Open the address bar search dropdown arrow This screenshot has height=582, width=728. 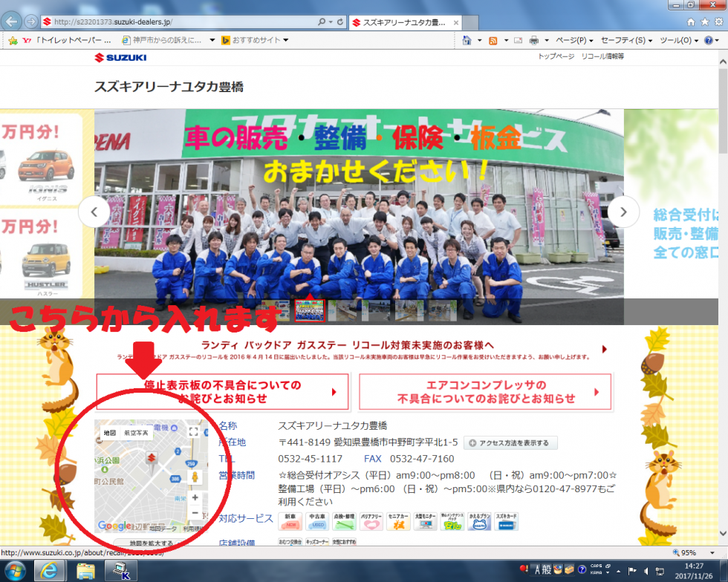coord(331,22)
